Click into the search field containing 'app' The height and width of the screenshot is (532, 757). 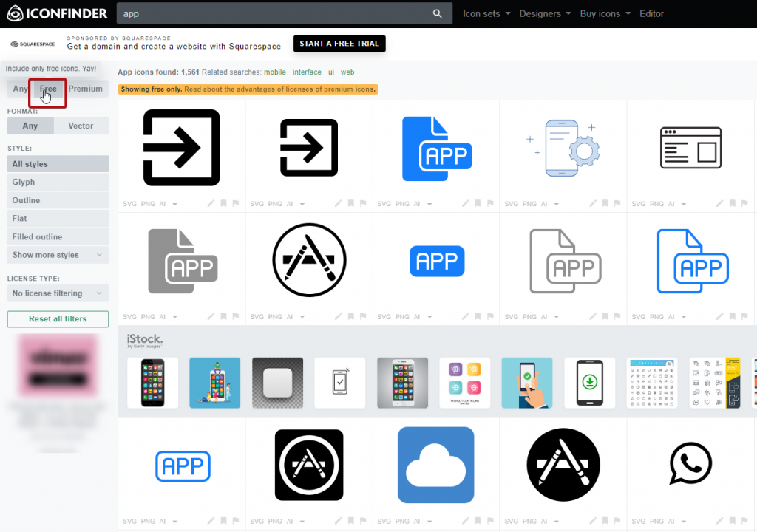click(274, 13)
